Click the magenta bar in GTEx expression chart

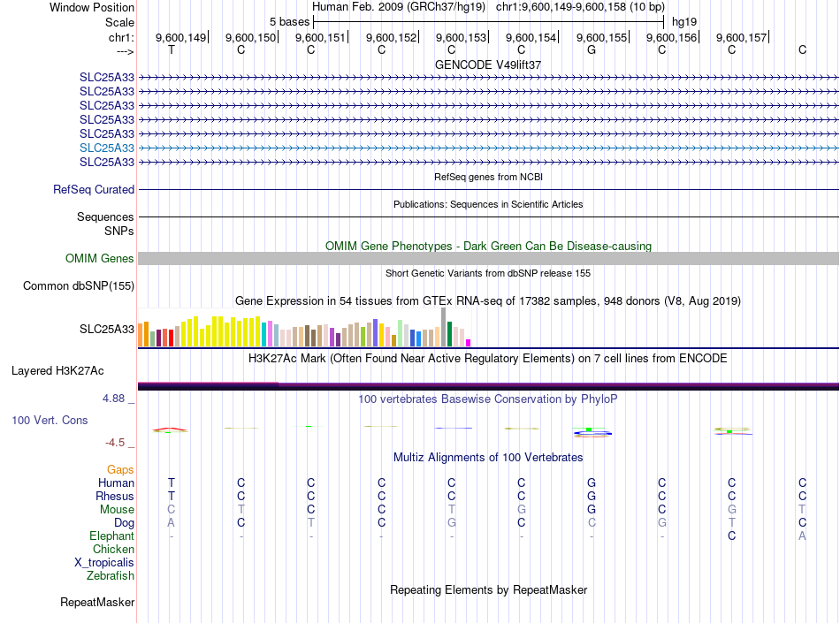tap(469, 343)
